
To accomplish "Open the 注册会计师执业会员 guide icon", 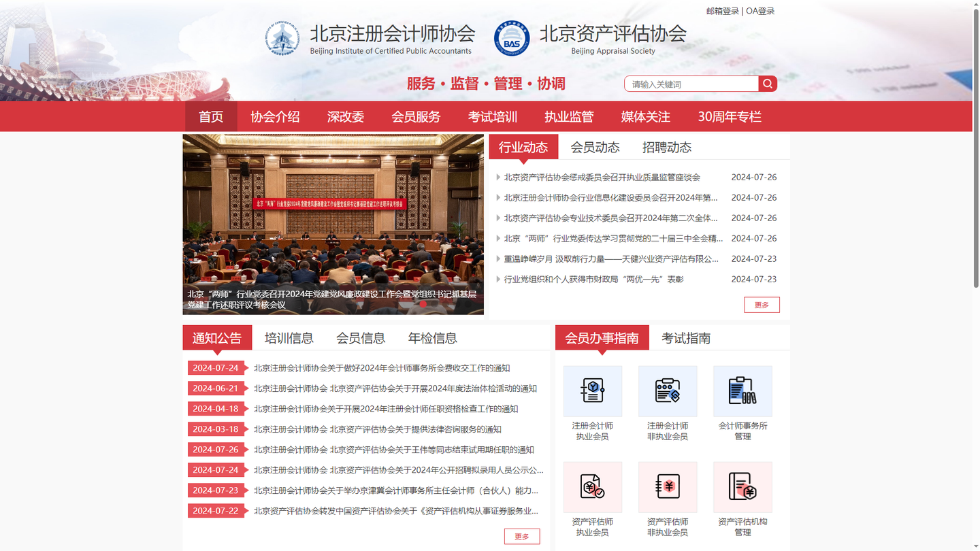I will [593, 391].
